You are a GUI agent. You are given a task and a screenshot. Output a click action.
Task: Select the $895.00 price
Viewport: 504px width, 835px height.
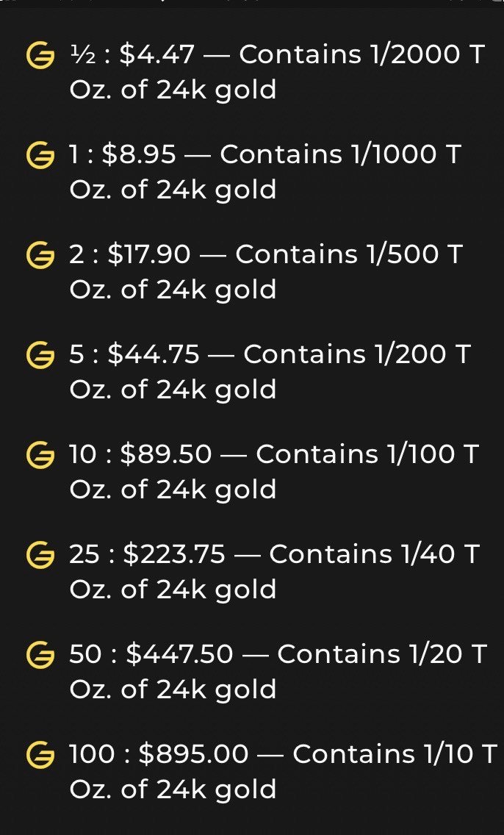pos(193,754)
